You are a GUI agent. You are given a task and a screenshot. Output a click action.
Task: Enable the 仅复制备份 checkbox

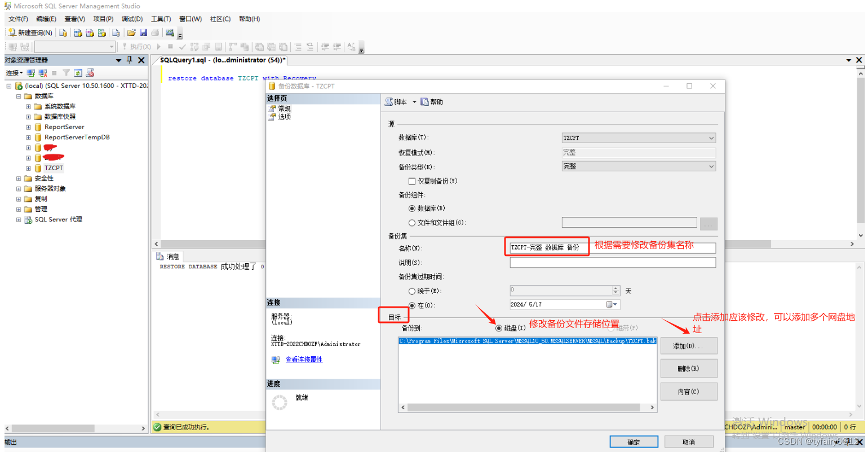(412, 181)
